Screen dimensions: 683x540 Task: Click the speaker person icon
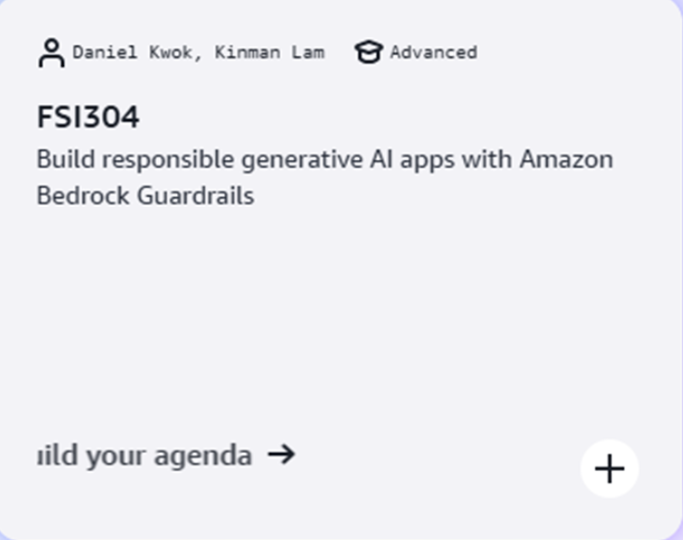pyautogui.click(x=51, y=53)
